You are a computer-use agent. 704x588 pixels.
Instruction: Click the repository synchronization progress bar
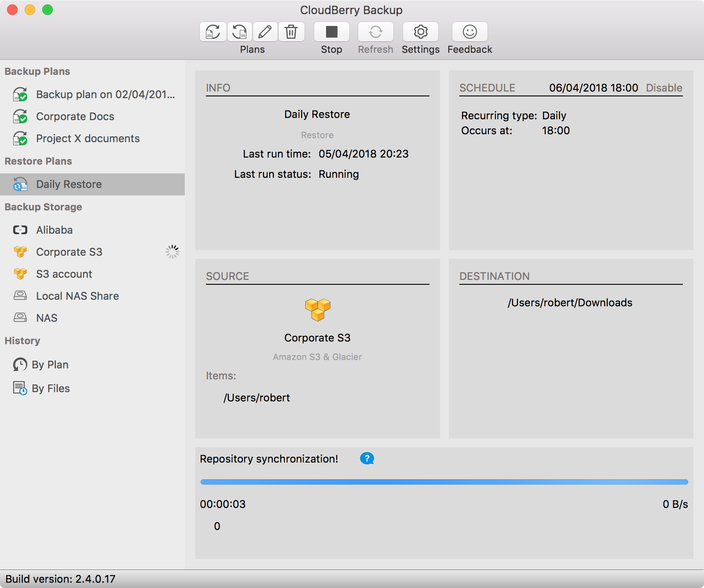444,482
